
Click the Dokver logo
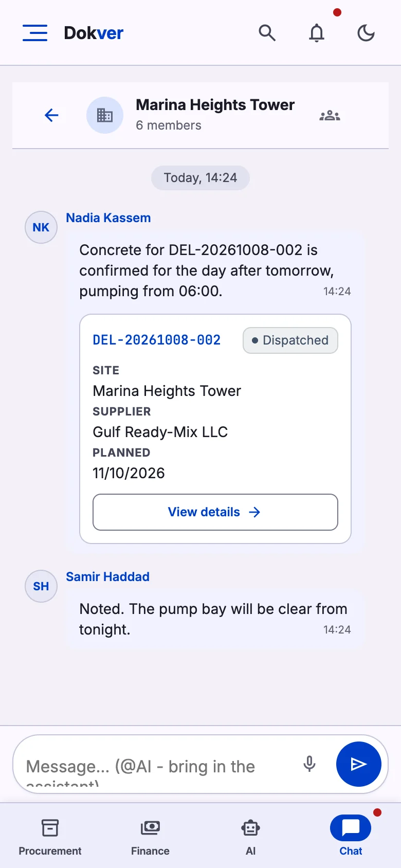pos(94,33)
